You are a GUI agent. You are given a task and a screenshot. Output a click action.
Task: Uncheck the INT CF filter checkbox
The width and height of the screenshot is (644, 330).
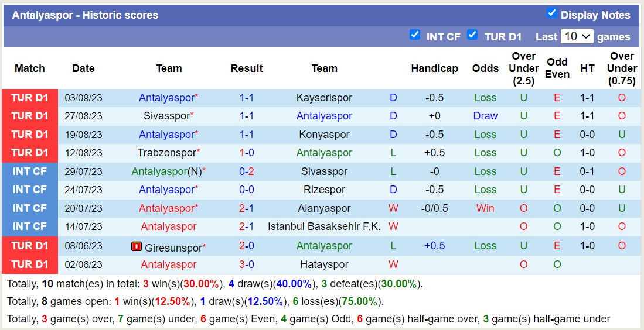415,35
